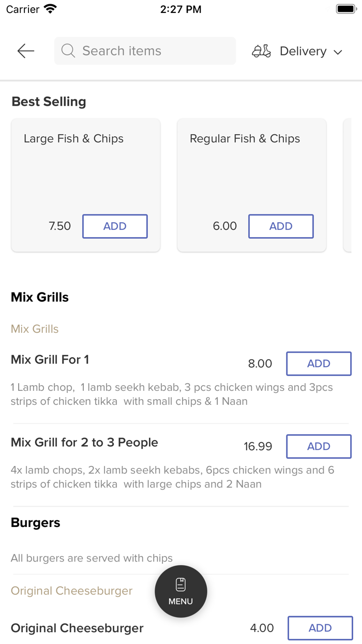Expand the Delivery chevron dropdown
The width and height of the screenshot is (362, 644).
[x=338, y=52]
